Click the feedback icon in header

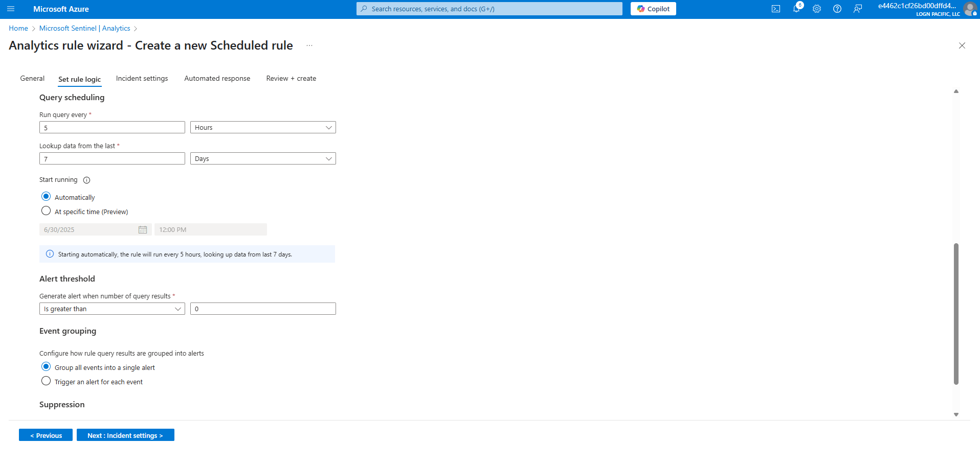pos(858,9)
